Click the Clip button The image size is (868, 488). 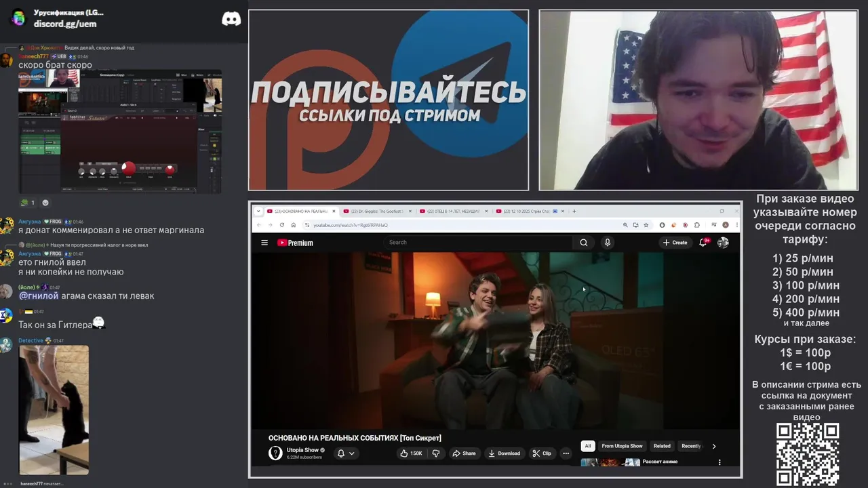[x=542, y=453]
